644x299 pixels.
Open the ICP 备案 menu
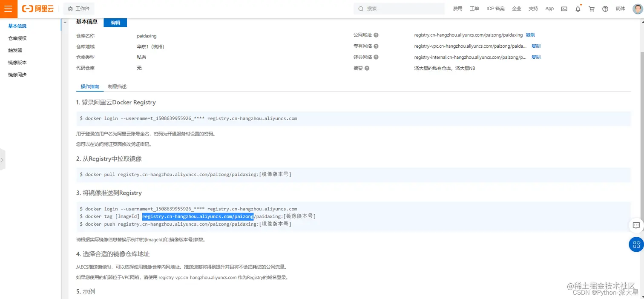(x=495, y=9)
